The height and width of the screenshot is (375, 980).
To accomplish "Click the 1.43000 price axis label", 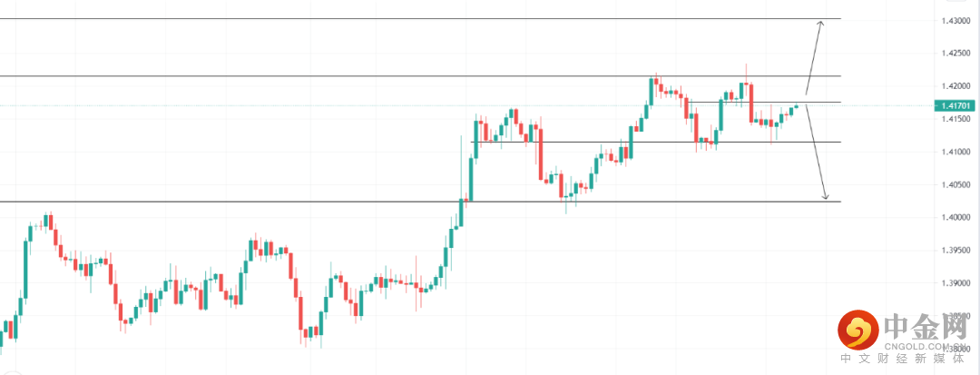I will [955, 19].
